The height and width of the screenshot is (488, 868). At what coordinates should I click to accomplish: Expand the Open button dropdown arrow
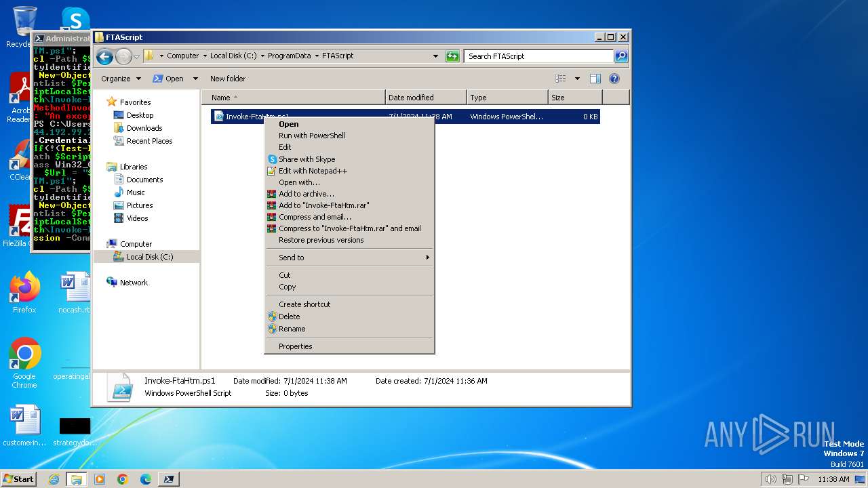pos(195,79)
